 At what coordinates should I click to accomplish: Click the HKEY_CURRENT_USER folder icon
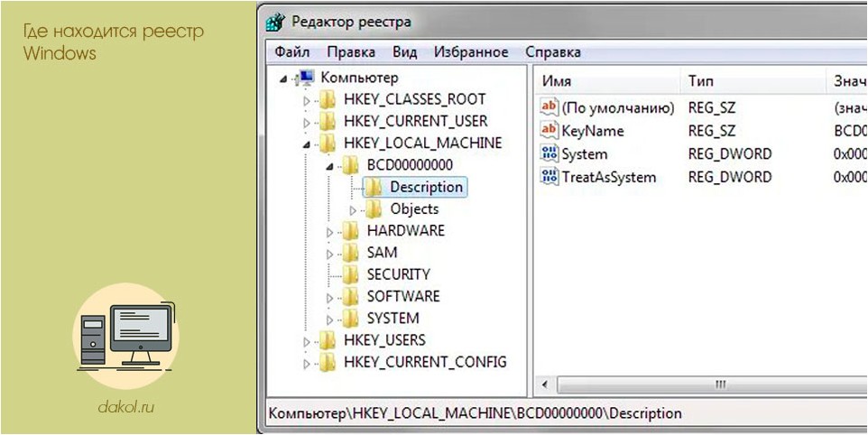point(328,121)
